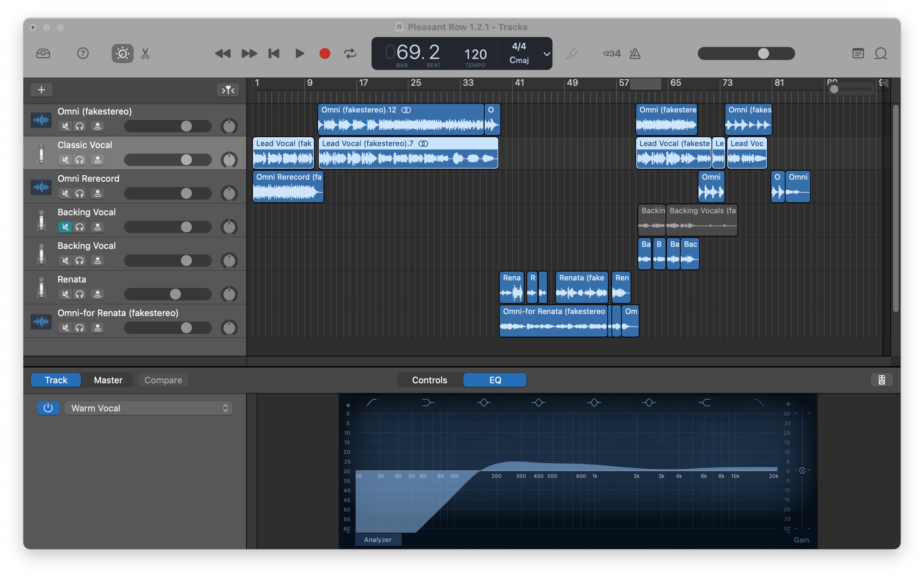Solo the Omni (fakestereo) track

[x=80, y=126]
